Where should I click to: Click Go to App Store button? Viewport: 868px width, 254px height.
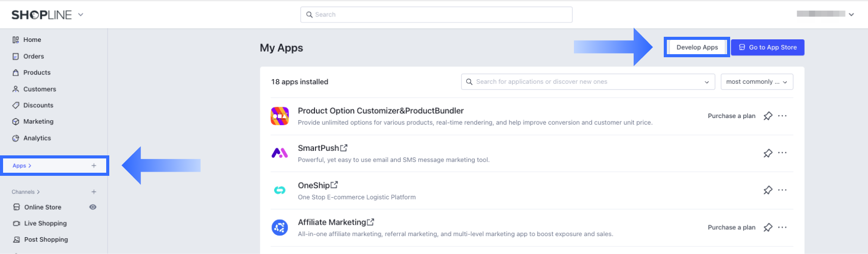tap(767, 47)
